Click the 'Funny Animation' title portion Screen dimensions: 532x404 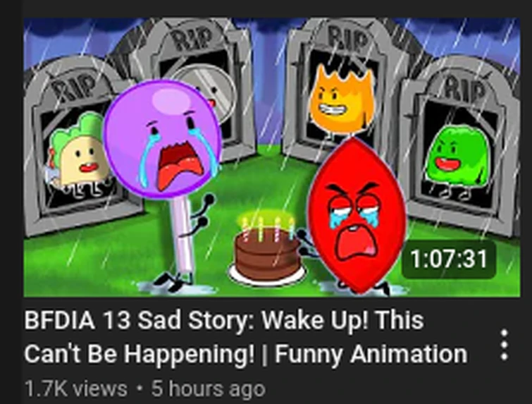[371, 355]
